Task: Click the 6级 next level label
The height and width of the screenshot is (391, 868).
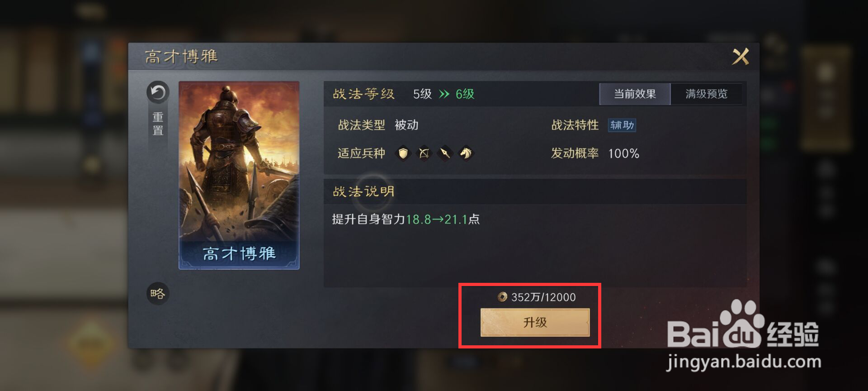Action: pyautogui.click(x=465, y=94)
